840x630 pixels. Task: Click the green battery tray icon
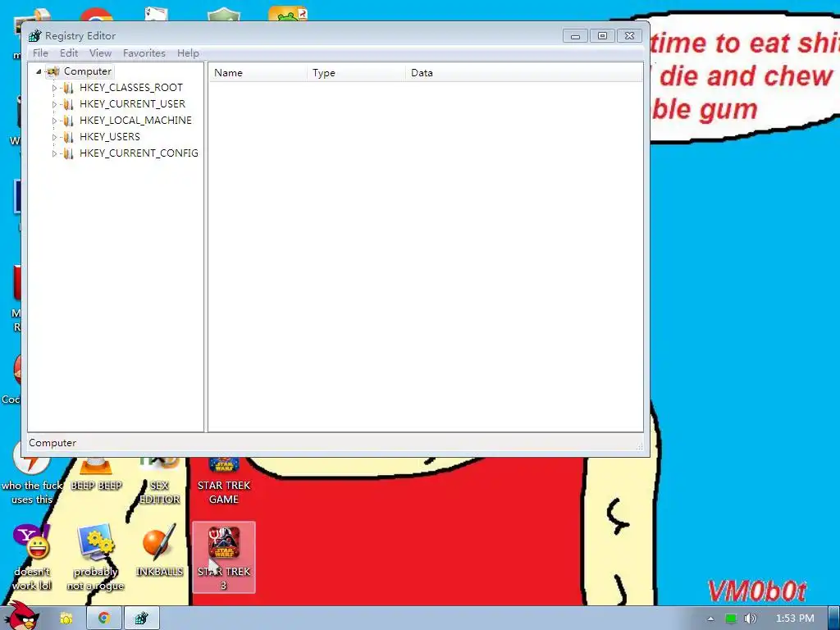coord(731,619)
